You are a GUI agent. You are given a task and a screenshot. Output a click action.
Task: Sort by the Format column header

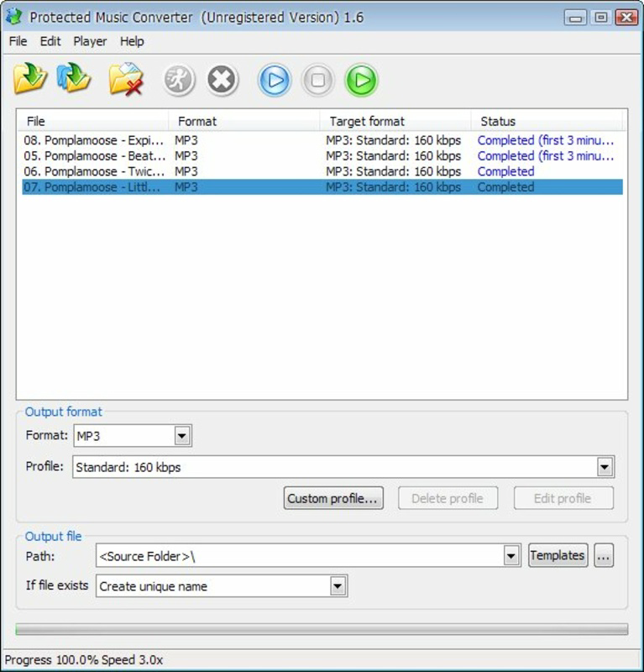(243, 121)
